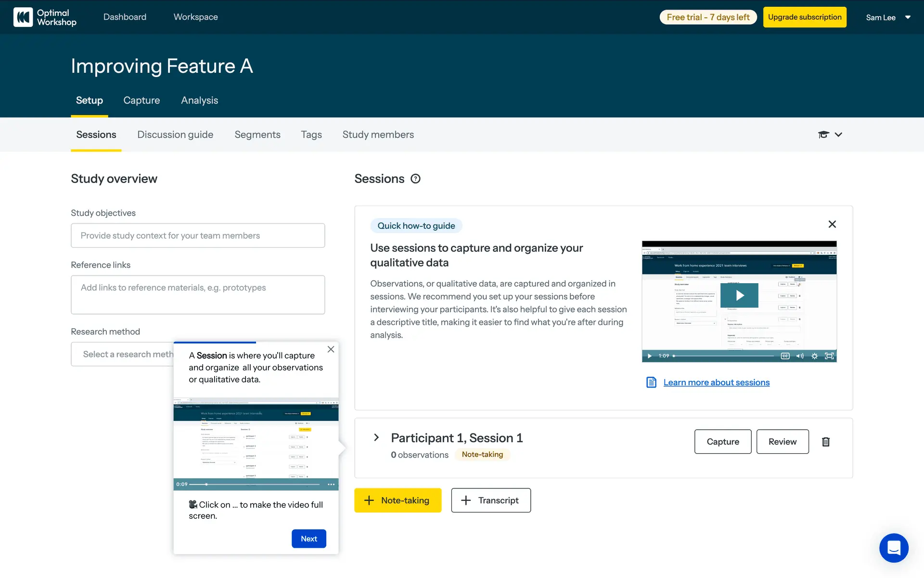Viewport: 924px width, 578px height.
Task: Switch to the Discussion guide tab
Action: pyautogui.click(x=175, y=134)
